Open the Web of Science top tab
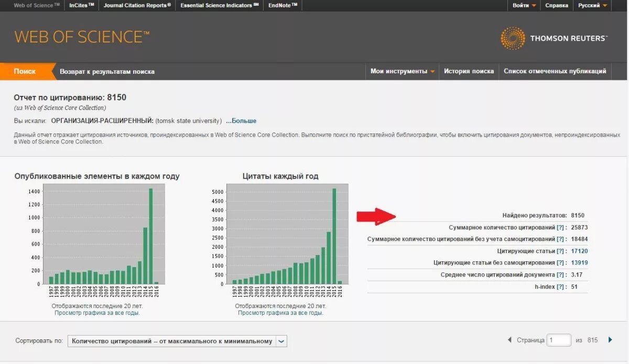This screenshot has height=364, width=629. click(36, 5)
